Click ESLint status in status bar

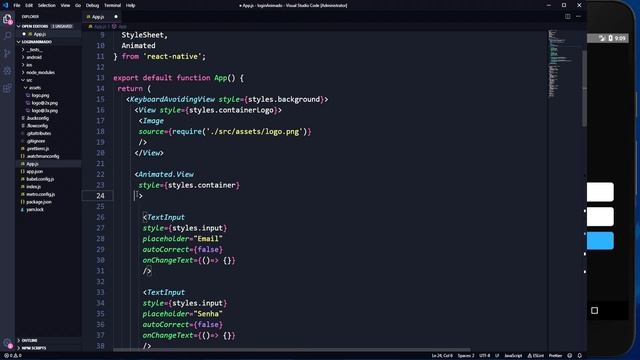coord(535,356)
